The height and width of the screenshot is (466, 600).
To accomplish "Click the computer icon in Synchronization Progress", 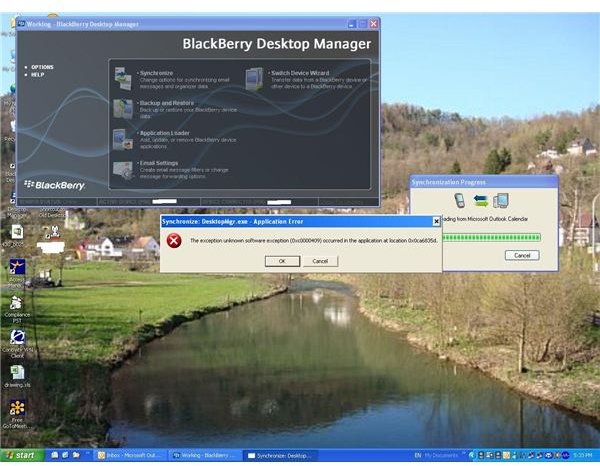I will click(x=501, y=200).
